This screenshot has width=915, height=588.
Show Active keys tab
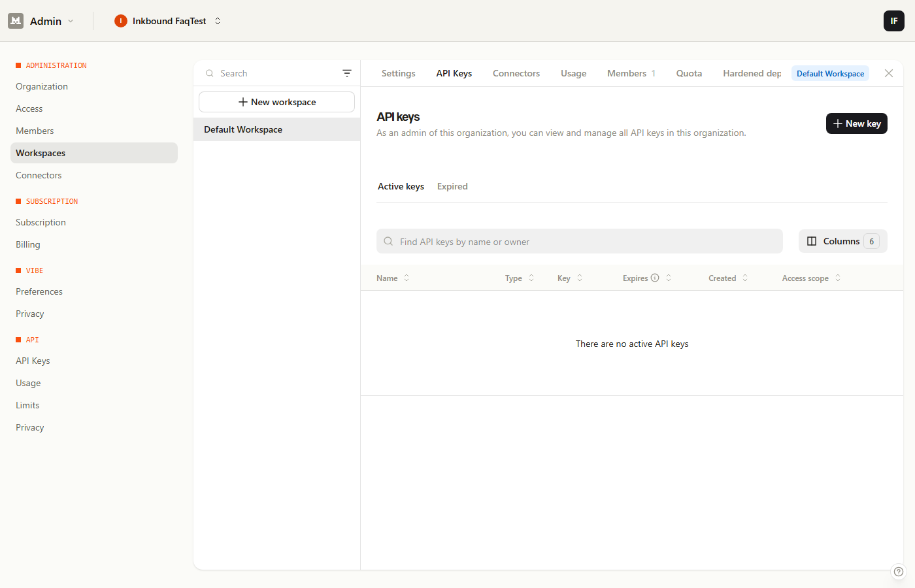401,186
